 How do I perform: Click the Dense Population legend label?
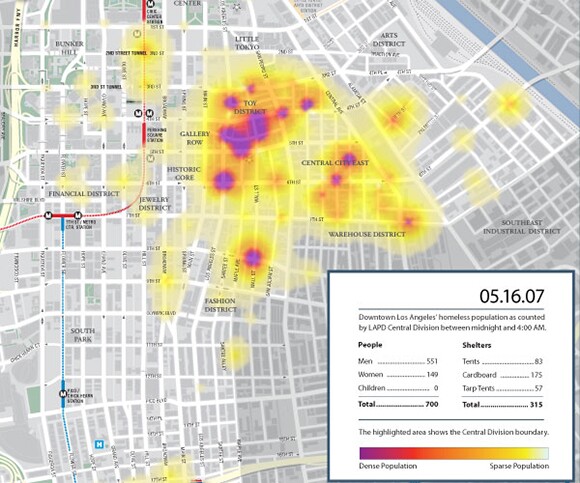click(x=388, y=466)
